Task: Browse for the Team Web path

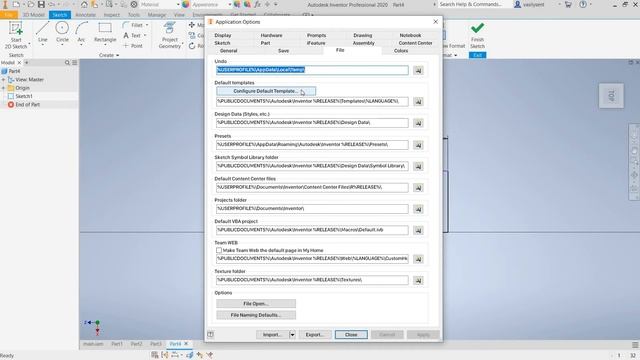Action: pyautogui.click(x=418, y=259)
